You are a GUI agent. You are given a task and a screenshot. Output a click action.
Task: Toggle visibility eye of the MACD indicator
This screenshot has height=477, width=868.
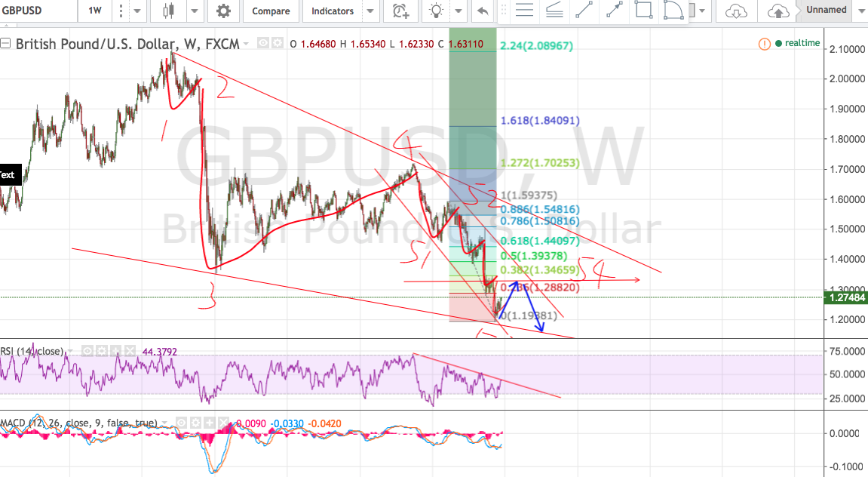point(180,423)
